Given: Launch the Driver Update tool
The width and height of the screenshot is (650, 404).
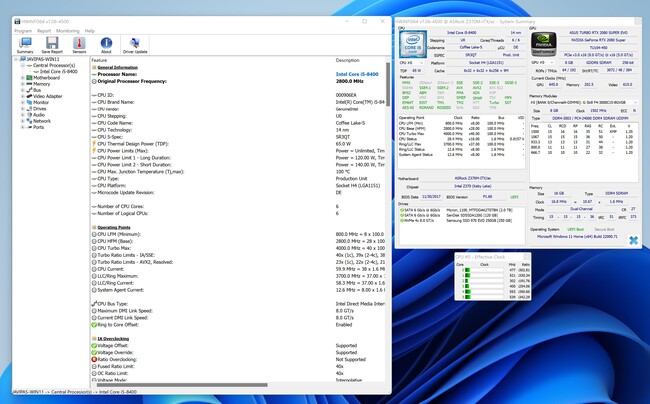Looking at the screenshot, I should point(135,45).
